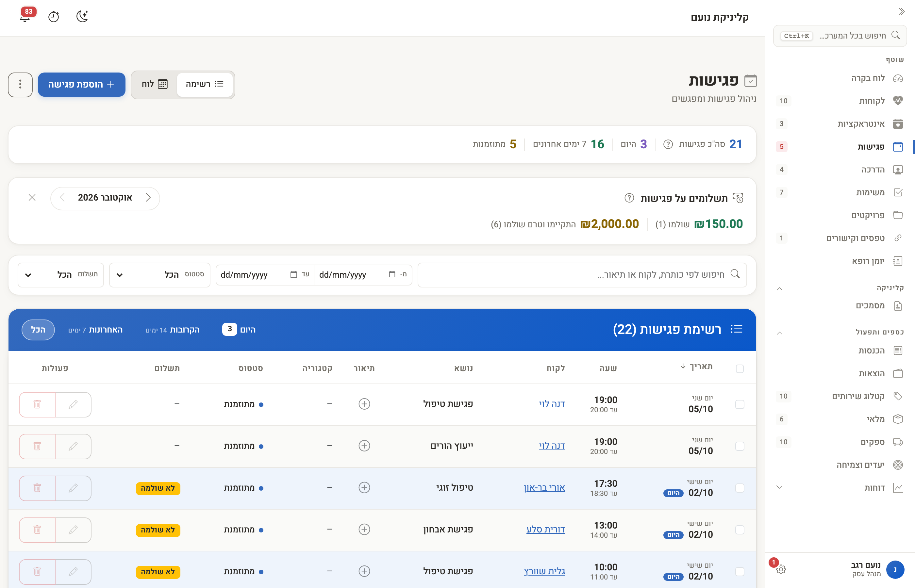Viewport: 915px width, 588px height.
Task: Open client link אורי בר-און
Action: 544,488
